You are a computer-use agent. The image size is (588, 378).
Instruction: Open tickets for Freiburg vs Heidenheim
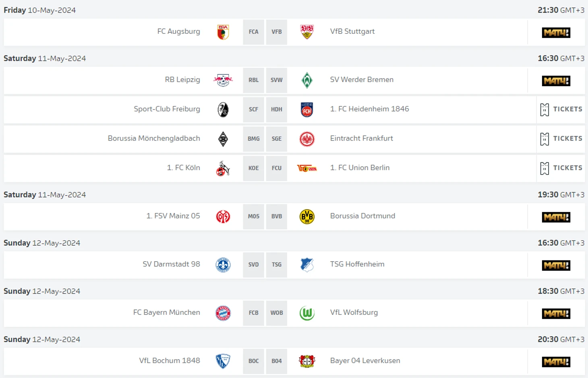[561, 109]
